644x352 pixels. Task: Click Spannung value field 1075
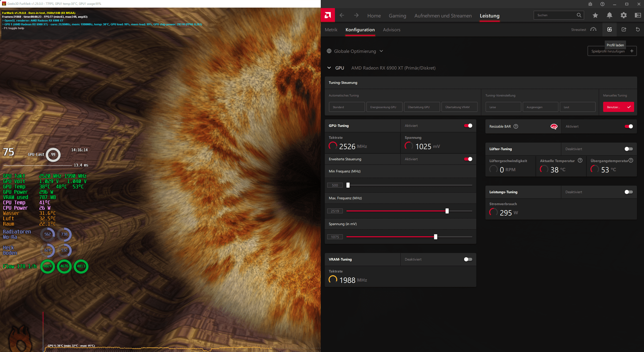click(335, 237)
